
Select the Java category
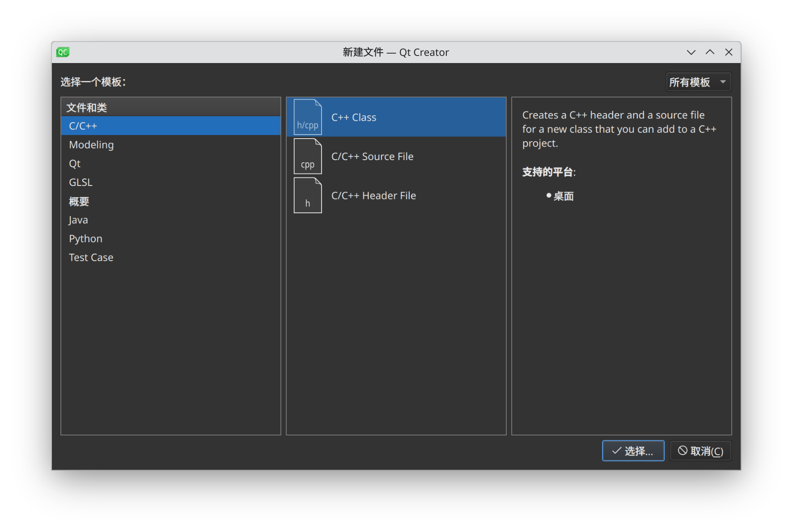171,220
